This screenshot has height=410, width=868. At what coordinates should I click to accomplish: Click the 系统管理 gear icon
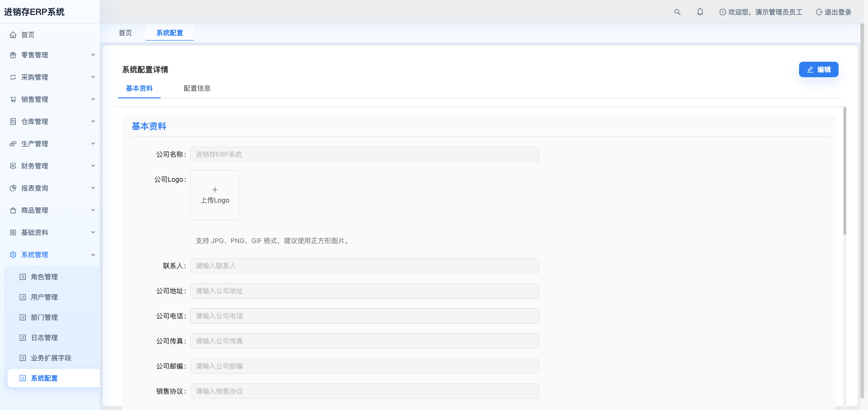pyautogui.click(x=13, y=255)
